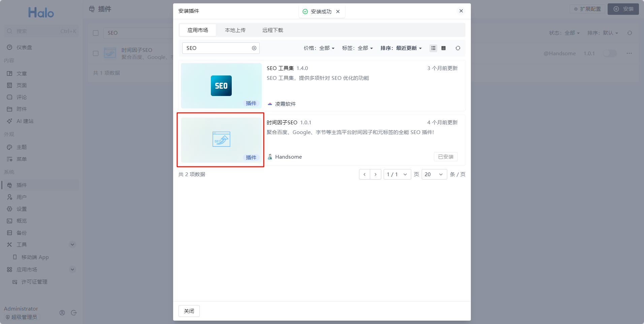Open 用户 in the sidebar
The height and width of the screenshot is (324, 644).
41,197
